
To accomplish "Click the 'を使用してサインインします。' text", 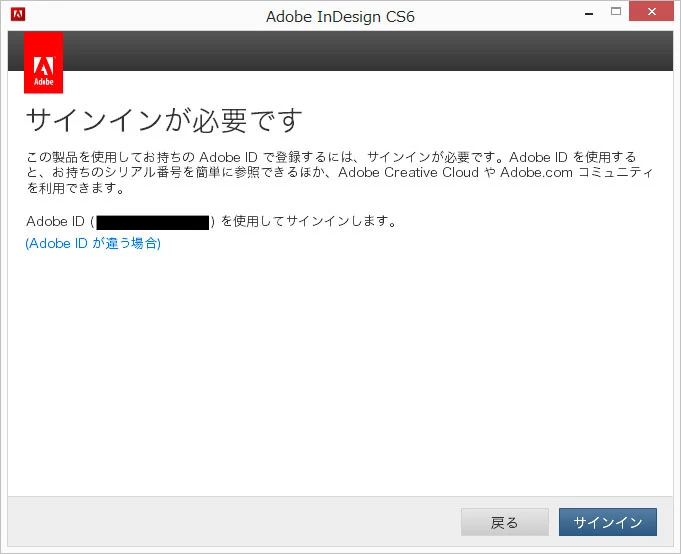I will (x=309, y=221).
